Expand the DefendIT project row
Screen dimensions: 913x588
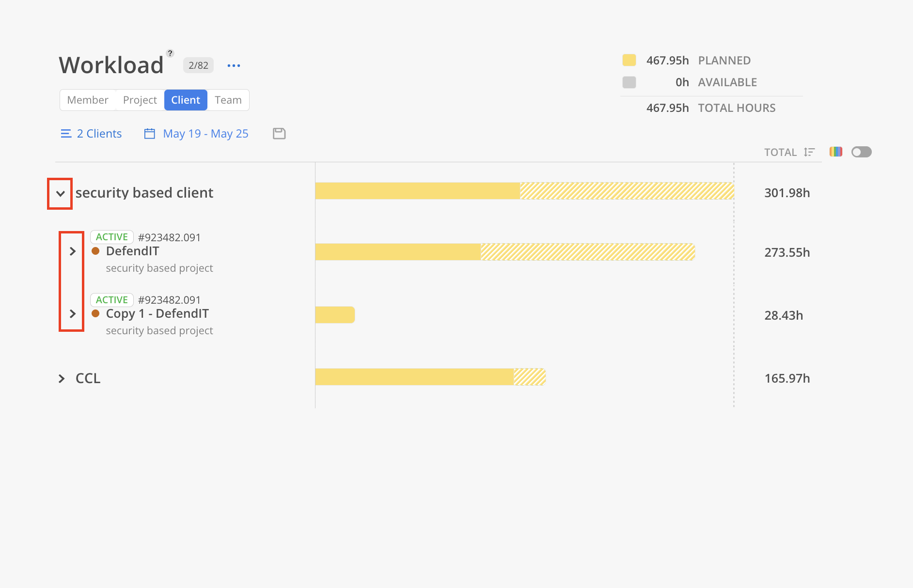73,251
